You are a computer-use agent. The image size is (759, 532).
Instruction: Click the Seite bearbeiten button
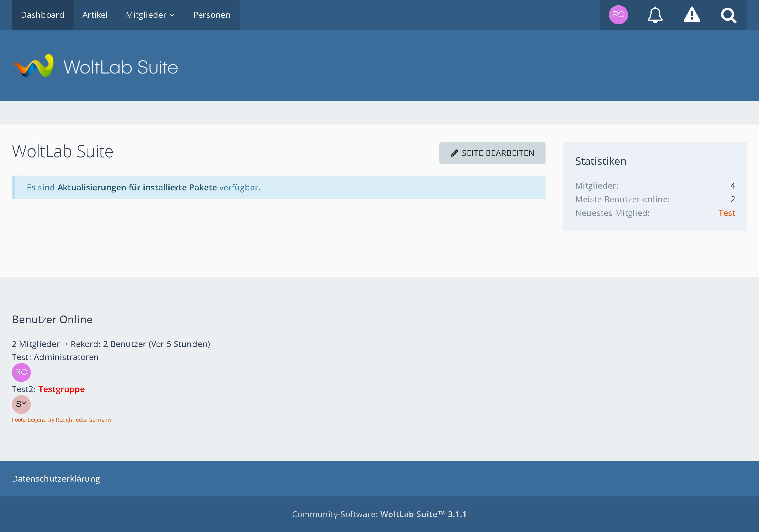pyautogui.click(x=492, y=153)
